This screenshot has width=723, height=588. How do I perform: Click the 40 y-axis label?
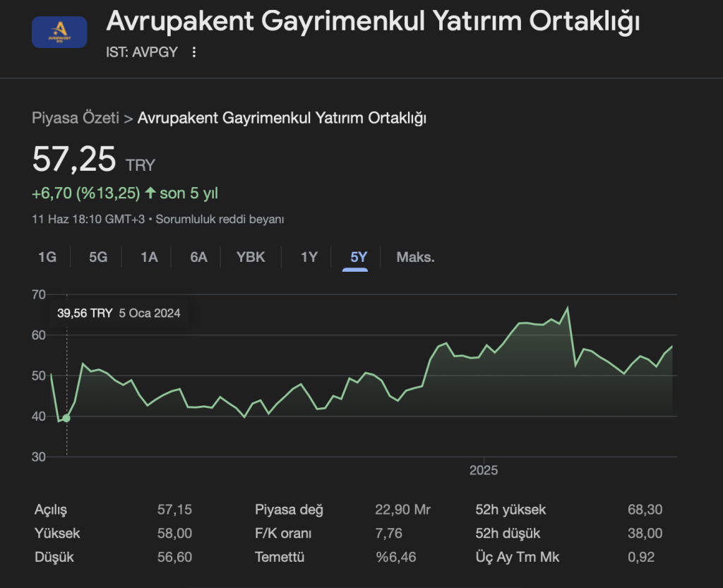click(x=39, y=416)
